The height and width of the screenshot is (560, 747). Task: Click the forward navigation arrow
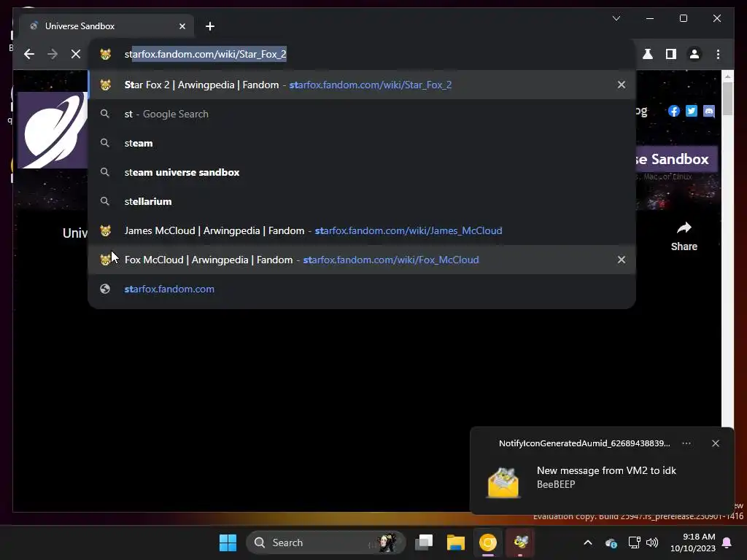53,54
